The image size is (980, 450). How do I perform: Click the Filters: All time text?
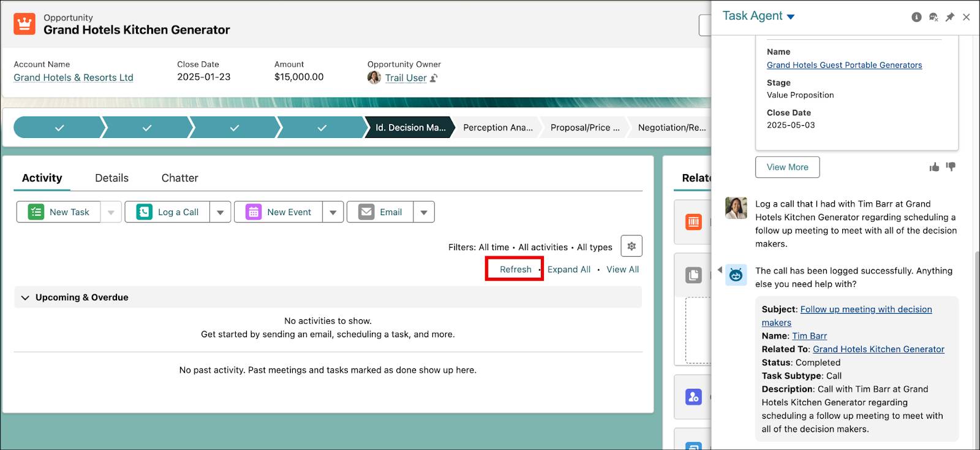pos(478,247)
